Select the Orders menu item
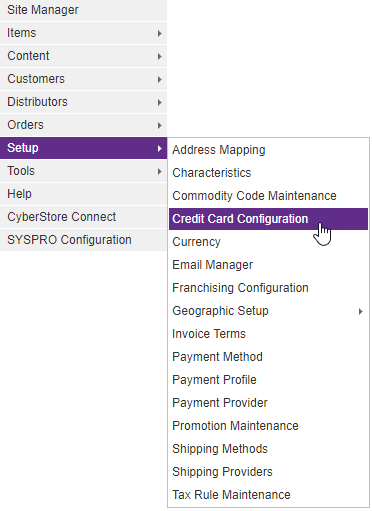The height and width of the screenshot is (511, 372). (x=83, y=125)
